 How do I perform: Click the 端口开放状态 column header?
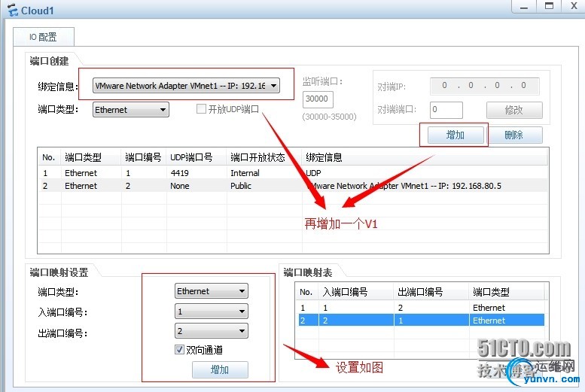pos(264,157)
